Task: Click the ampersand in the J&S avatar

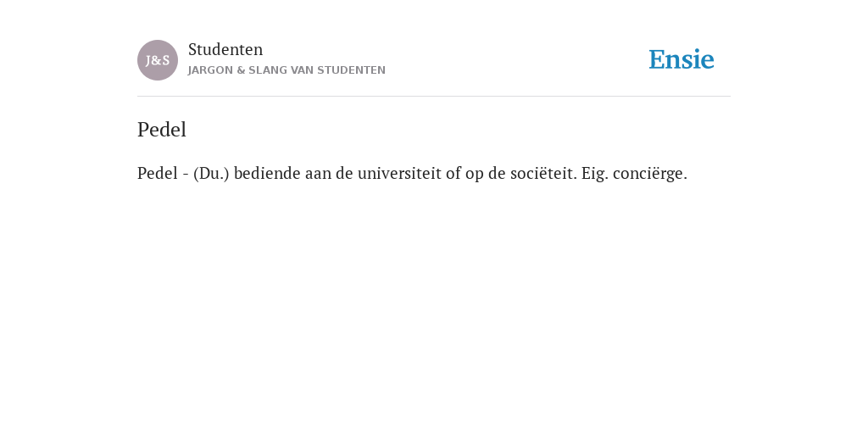Action: coord(157,61)
